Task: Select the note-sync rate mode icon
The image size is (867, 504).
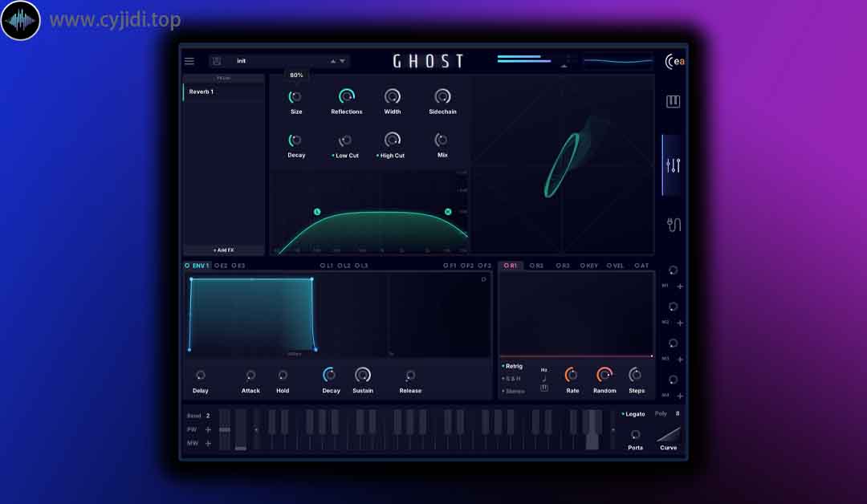Action: 544,379
